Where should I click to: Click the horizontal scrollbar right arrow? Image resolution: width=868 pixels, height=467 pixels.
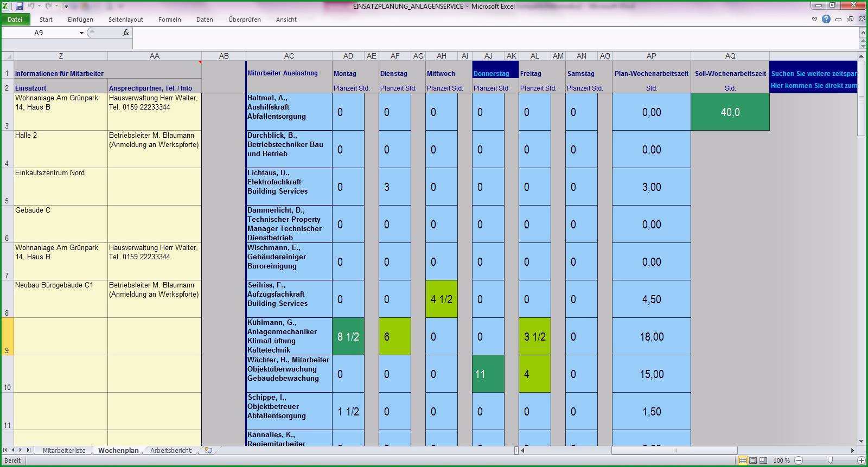click(852, 450)
